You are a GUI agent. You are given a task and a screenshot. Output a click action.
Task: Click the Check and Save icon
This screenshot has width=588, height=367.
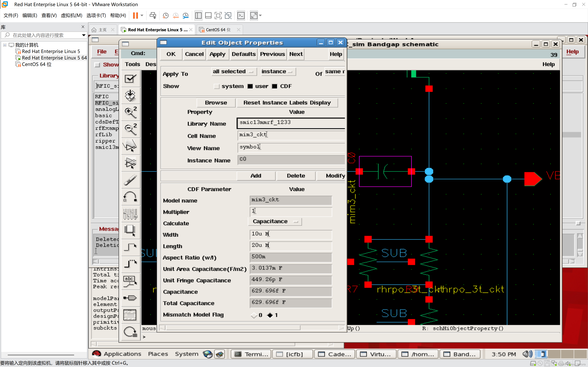pyautogui.click(x=130, y=79)
